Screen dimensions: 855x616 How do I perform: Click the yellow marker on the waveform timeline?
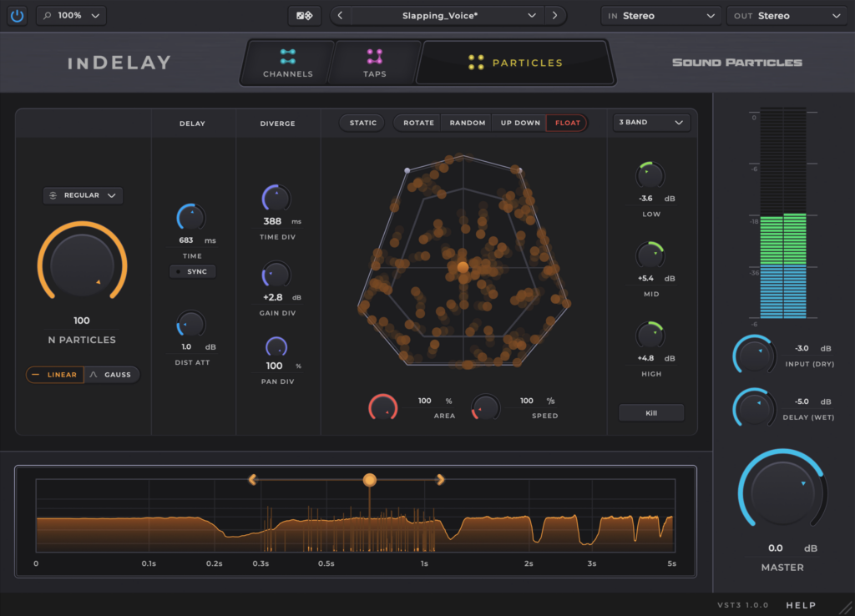(x=370, y=480)
